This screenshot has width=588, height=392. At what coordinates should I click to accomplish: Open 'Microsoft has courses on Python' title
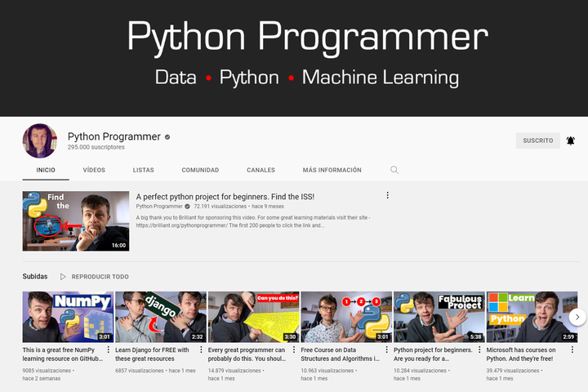click(x=521, y=354)
